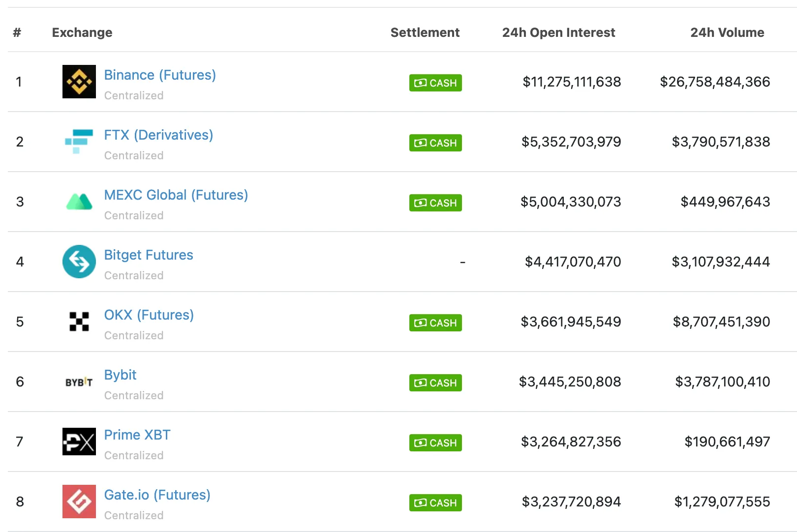Open the Bybit exchange link
797x532 pixels.
[x=121, y=375]
